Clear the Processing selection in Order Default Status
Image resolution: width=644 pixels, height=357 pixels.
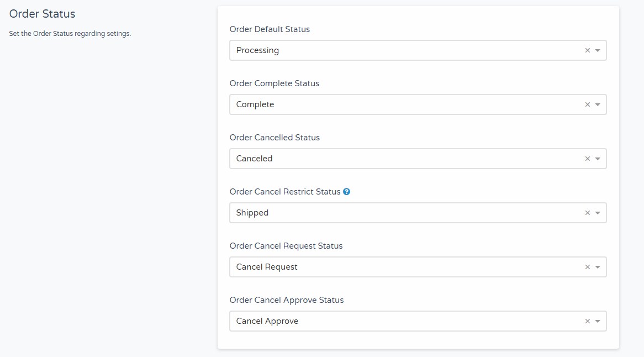tap(587, 50)
